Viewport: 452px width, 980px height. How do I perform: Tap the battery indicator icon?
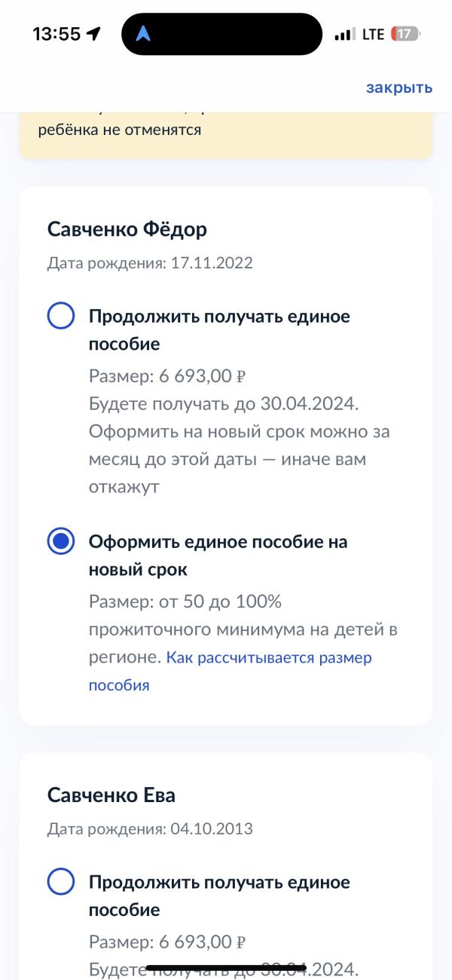pos(407,34)
